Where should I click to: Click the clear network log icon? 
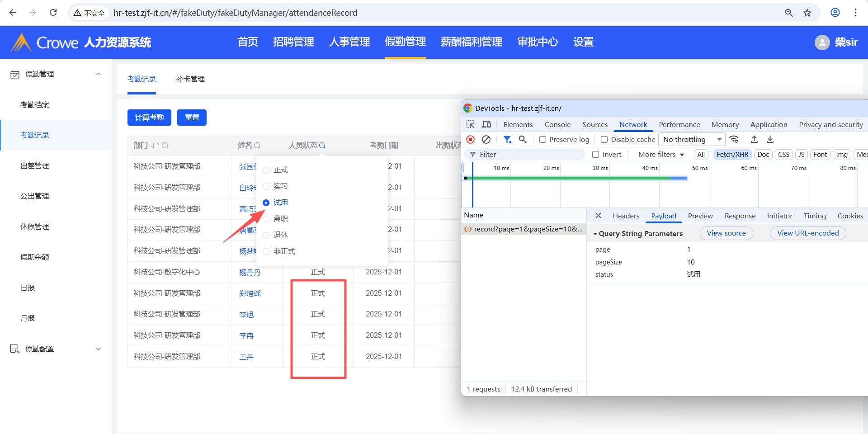click(486, 139)
